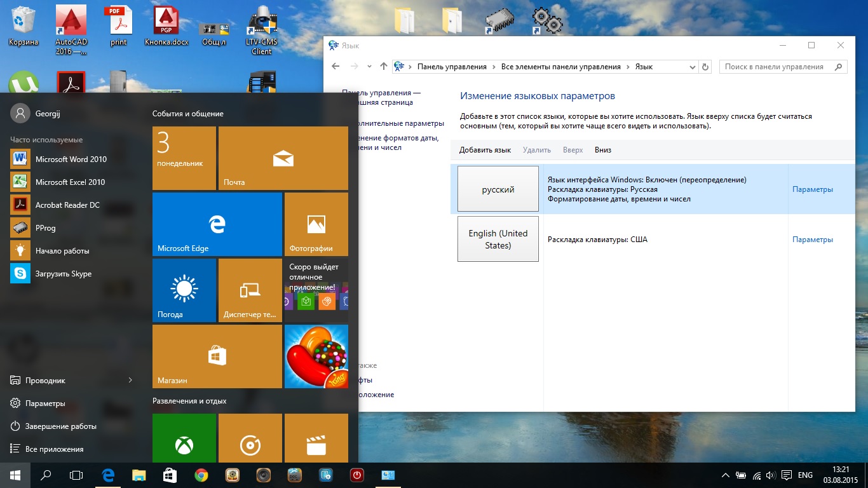Open the Wi-Fi network tray icon

click(756, 475)
